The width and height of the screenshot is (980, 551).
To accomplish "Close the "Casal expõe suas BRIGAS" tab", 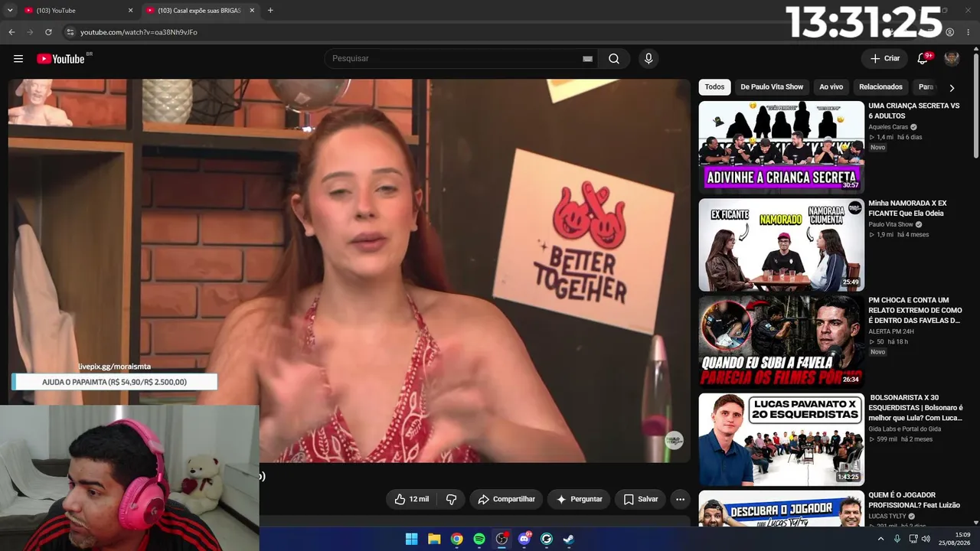I will tap(252, 11).
